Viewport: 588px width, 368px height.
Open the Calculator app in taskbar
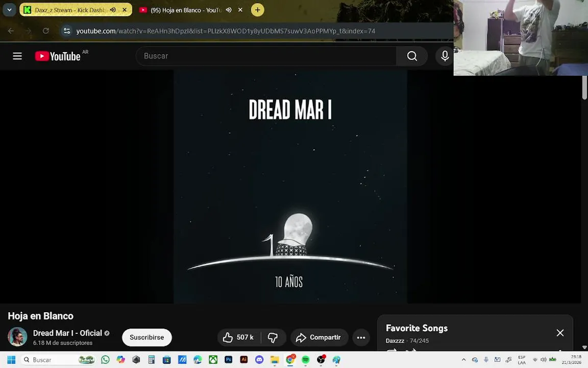click(x=151, y=360)
